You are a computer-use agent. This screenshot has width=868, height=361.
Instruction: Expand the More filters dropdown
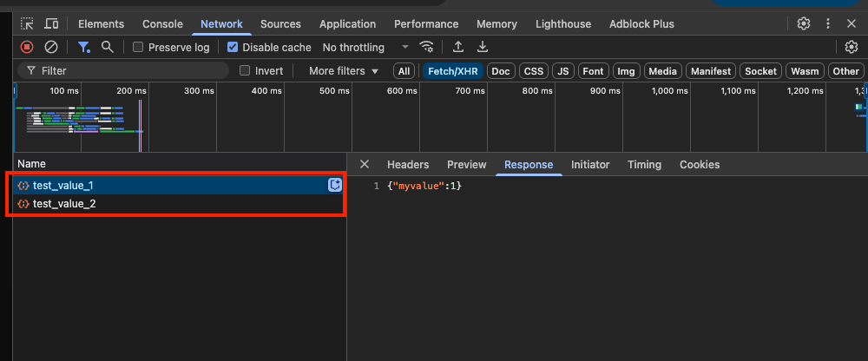pyautogui.click(x=344, y=70)
